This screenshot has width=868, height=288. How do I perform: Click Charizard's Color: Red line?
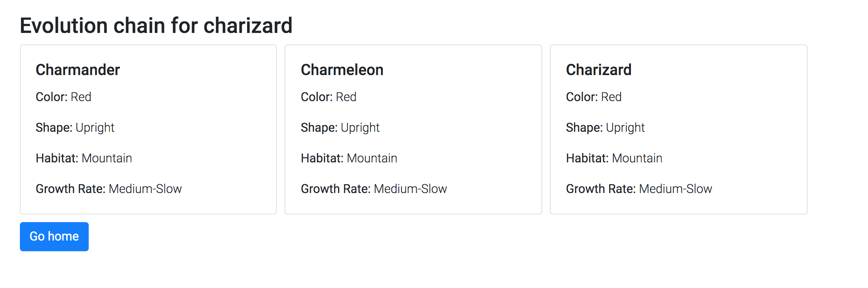[593, 97]
